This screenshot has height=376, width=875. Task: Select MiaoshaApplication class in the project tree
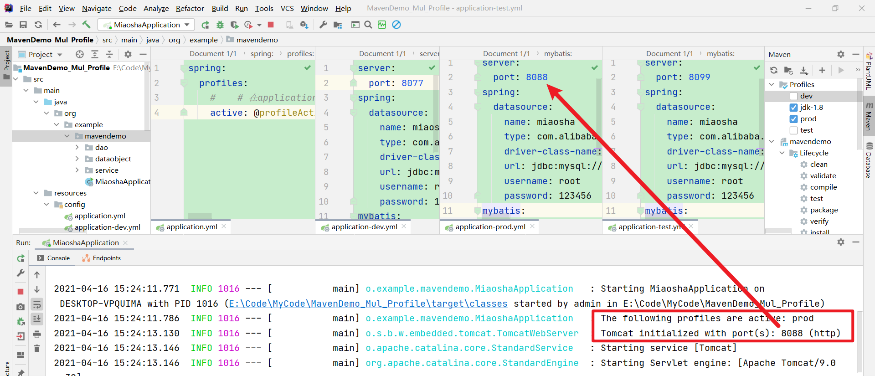point(119,182)
